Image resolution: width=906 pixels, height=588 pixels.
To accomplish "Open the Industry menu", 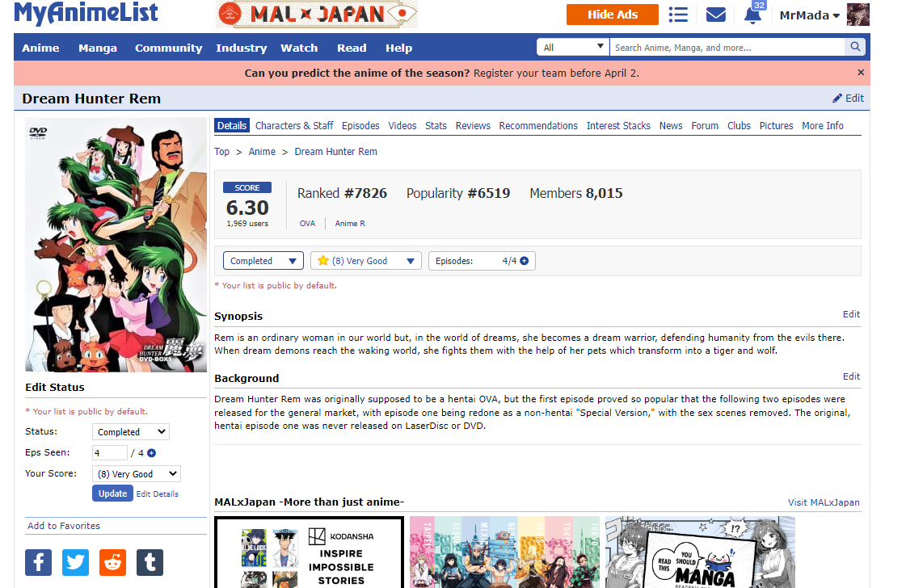I will tap(242, 48).
